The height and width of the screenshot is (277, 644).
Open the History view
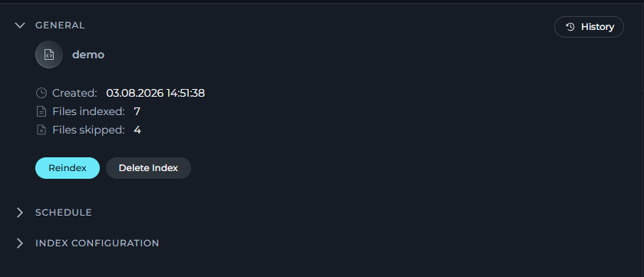(x=589, y=27)
